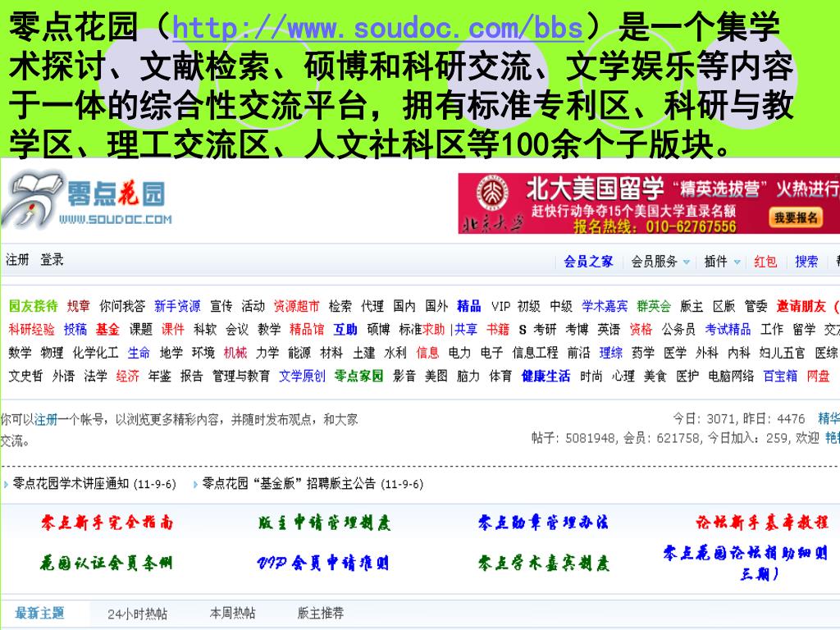Open the 共享 forum link
Viewport: 840px width, 630px height.
point(466,329)
